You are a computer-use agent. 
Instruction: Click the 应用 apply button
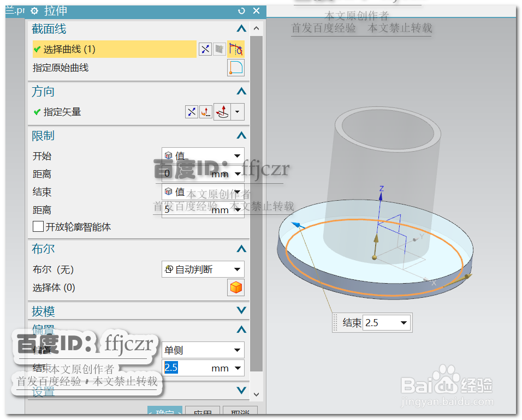coord(203,414)
